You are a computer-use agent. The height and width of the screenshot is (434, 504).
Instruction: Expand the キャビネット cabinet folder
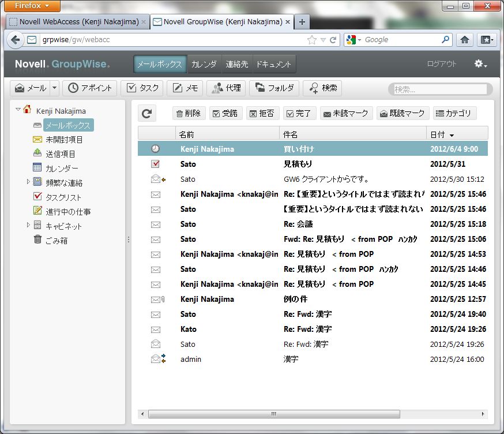[x=28, y=225]
